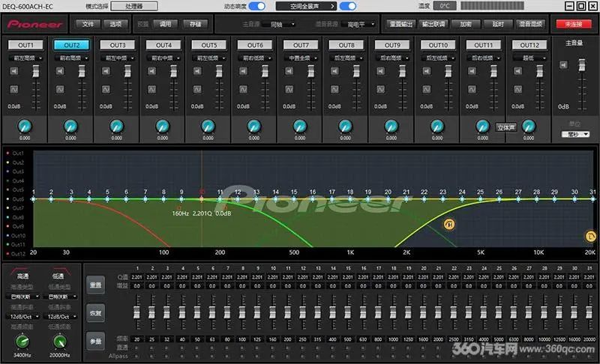The image size is (600, 364).
Task: Select the OUT6 output channel tab
Action: coord(255,45)
